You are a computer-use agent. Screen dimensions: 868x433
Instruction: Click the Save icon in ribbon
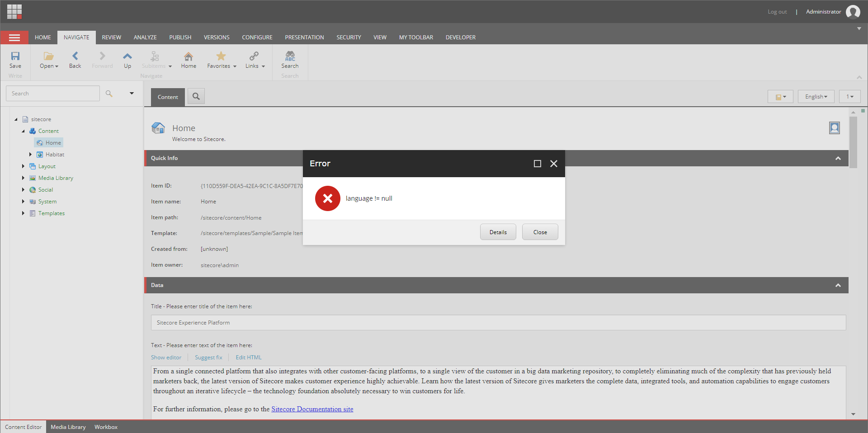(x=15, y=56)
